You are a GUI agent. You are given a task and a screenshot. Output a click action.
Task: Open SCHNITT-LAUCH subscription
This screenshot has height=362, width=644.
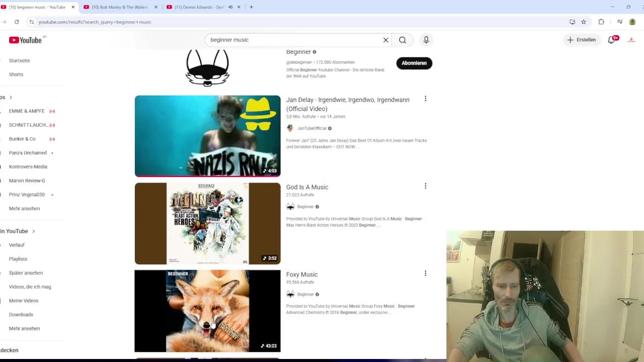pyautogui.click(x=28, y=125)
